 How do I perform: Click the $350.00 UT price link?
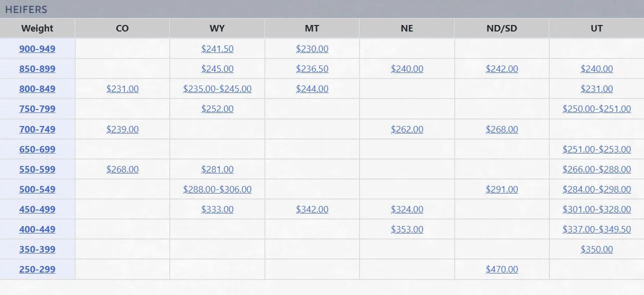click(596, 249)
